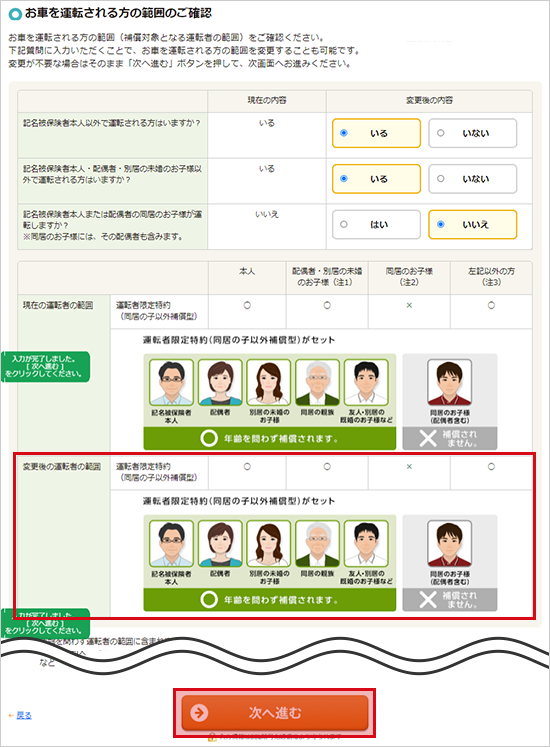Click the green 入力が完了しました tooltip
550x747 pixels.
pyautogui.click(x=45, y=366)
